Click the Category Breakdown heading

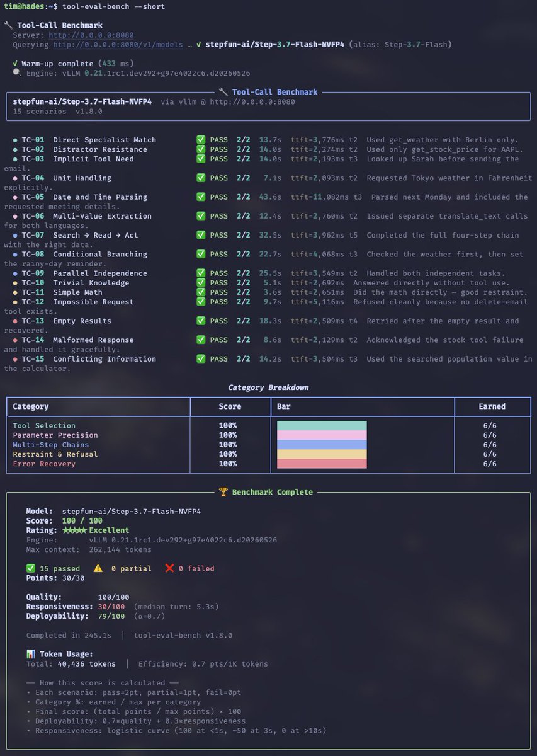coord(268,387)
